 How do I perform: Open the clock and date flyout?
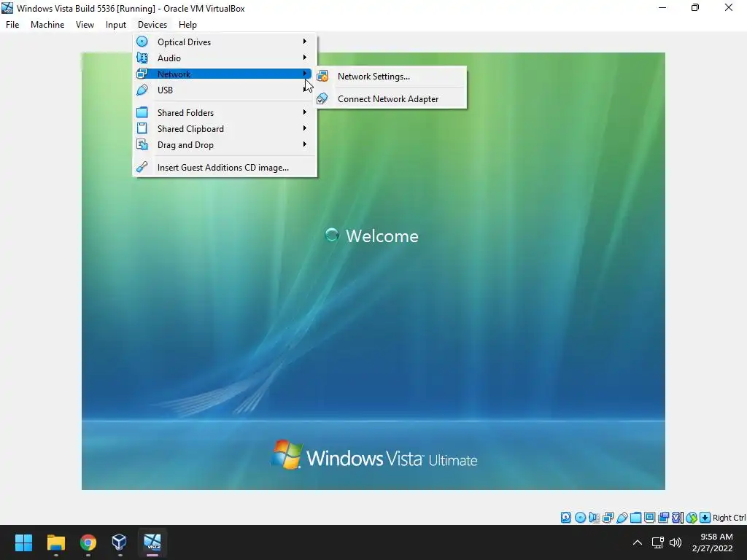(x=712, y=542)
